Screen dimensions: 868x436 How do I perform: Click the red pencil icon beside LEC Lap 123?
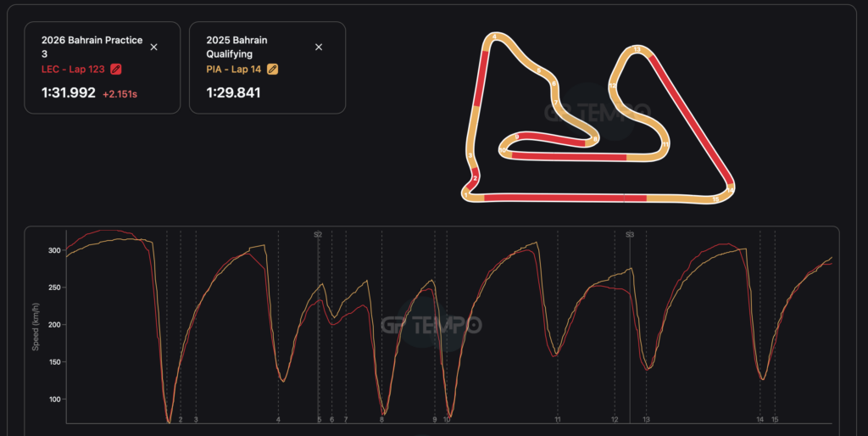[x=116, y=70]
